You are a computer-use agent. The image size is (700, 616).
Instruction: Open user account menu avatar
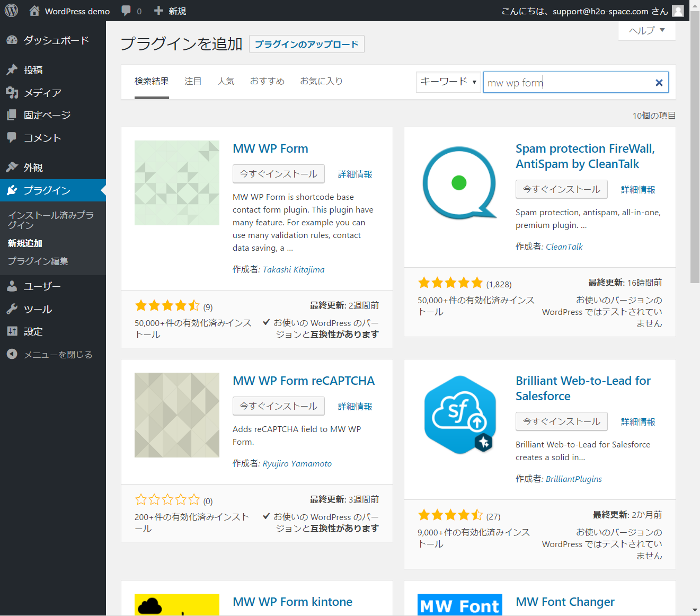(x=678, y=11)
